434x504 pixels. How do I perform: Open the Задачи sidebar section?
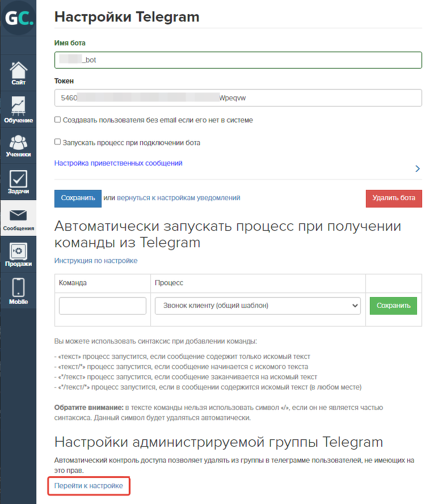pos(18,182)
